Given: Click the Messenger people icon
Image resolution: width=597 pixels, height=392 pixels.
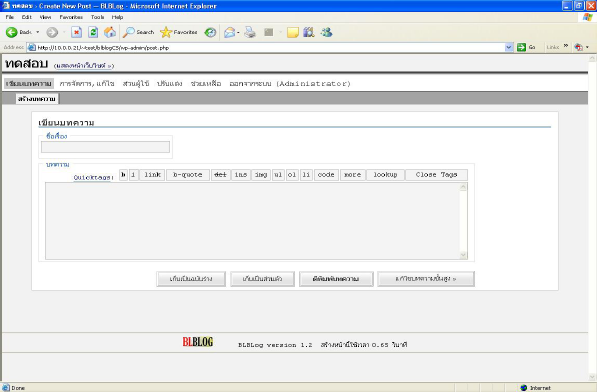Looking at the screenshot, I should (x=326, y=32).
